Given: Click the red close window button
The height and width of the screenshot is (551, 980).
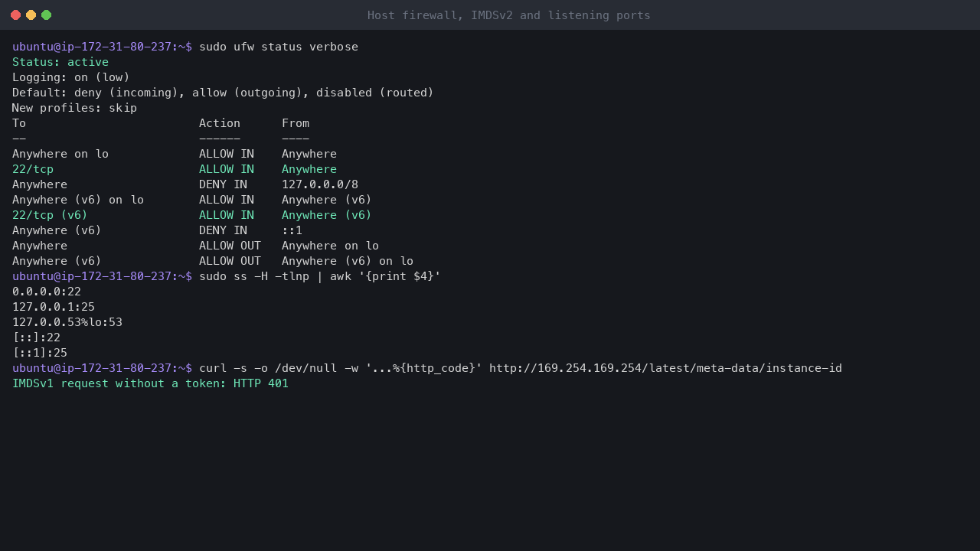Looking at the screenshot, I should point(15,15).
